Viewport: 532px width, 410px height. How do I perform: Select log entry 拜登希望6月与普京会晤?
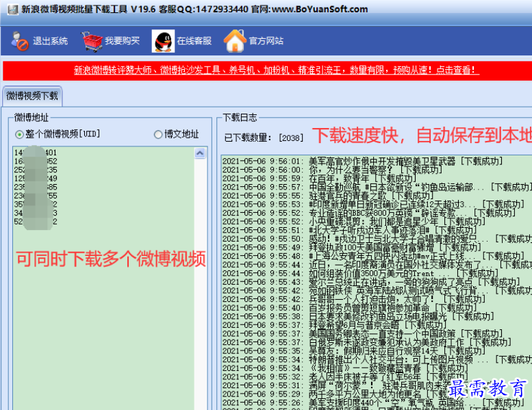point(335,325)
